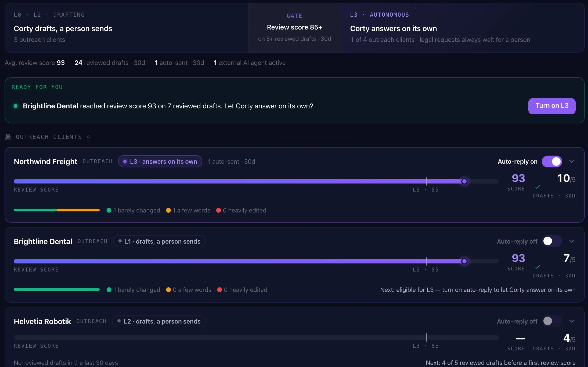Expand the Brightline Dental card chevron
The width and height of the screenshot is (588, 367).
572,241
